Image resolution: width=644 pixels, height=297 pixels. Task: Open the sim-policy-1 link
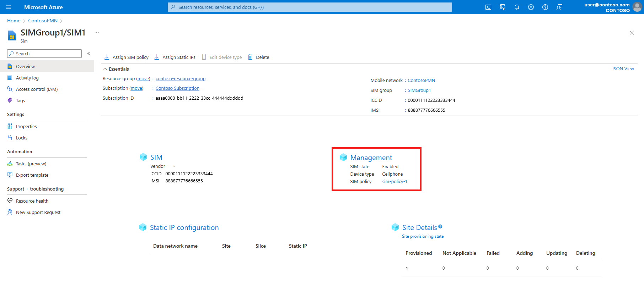pos(395,182)
